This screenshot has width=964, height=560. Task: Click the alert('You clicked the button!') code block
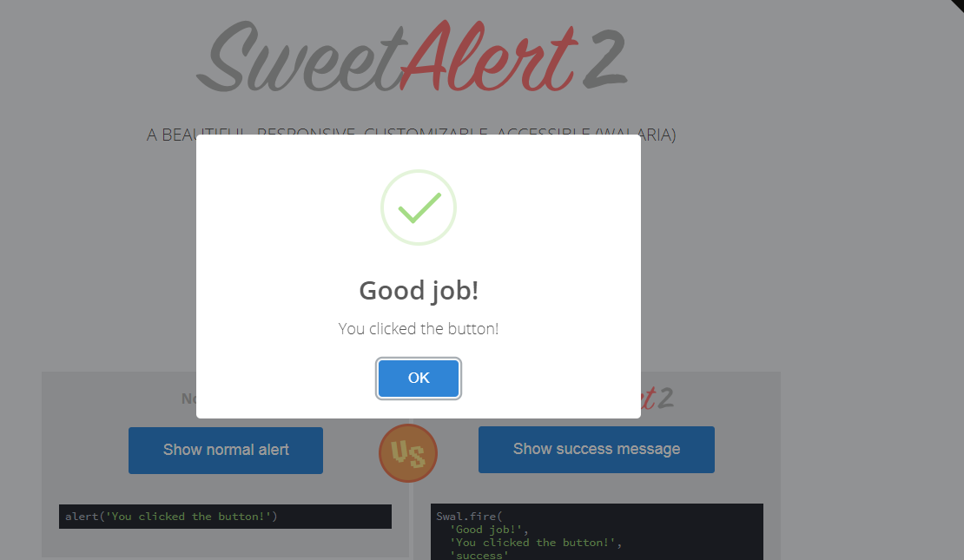click(x=225, y=517)
